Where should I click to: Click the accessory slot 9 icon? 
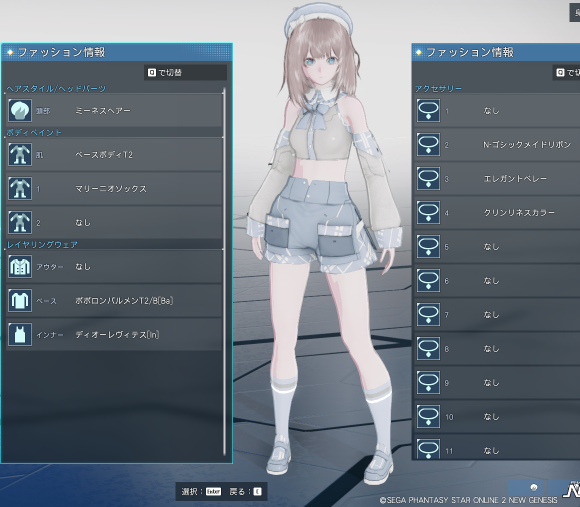pos(428,383)
